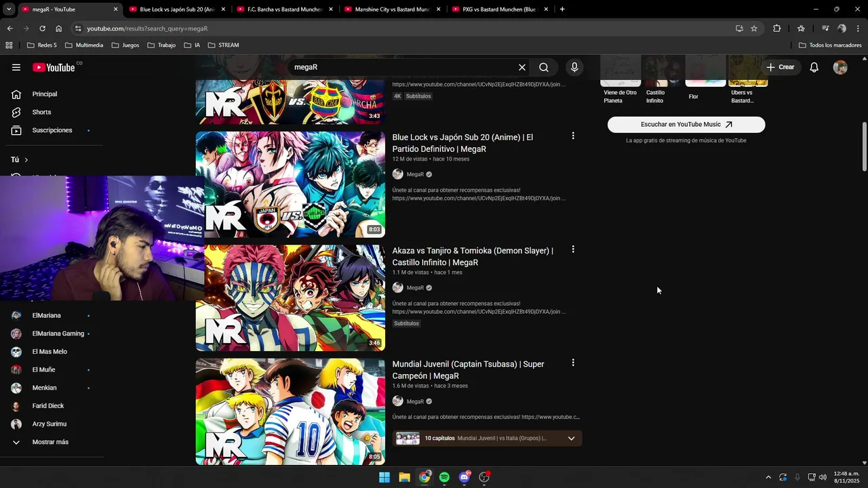This screenshot has height=488, width=868.
Task: Open Akaza vs Tanjiro & Tomioka video title
Action: [473, 256]
